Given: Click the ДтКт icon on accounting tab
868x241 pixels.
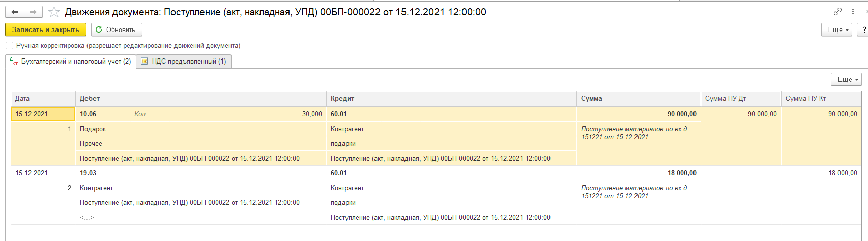Looking at the screenshot, I should coord(14,61).
